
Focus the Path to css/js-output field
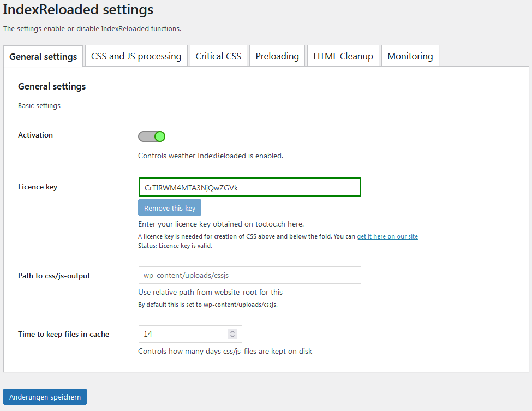tap(250, 275)
